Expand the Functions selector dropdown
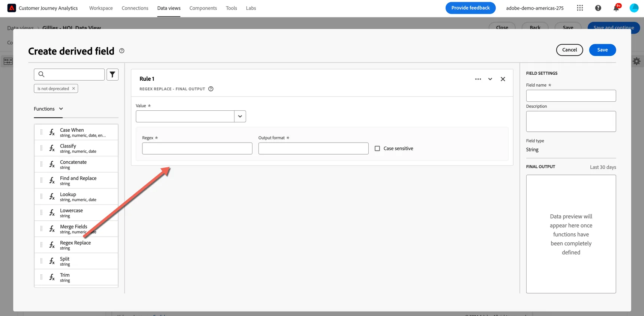 coord(48,109)
